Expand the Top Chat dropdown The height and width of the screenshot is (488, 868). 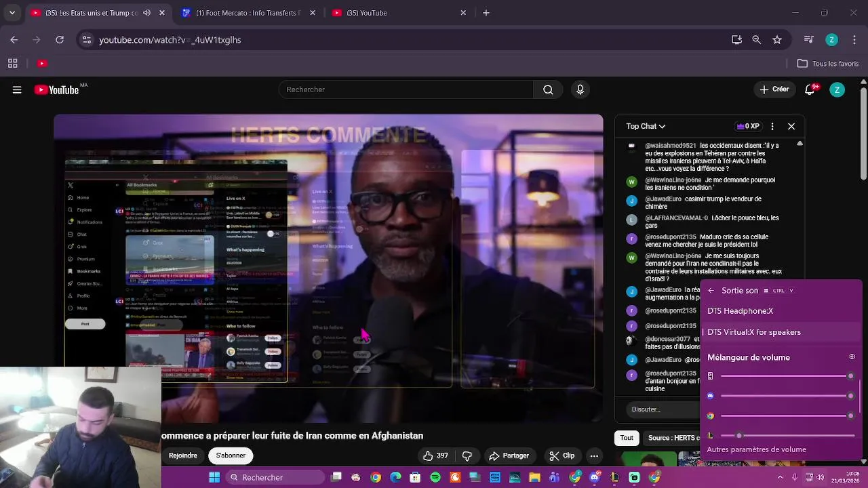(x=646, y=126)
